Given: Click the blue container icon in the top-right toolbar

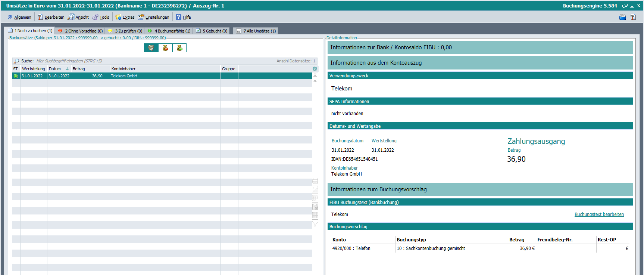Looking at the screenshot, I should pos(622,17).
